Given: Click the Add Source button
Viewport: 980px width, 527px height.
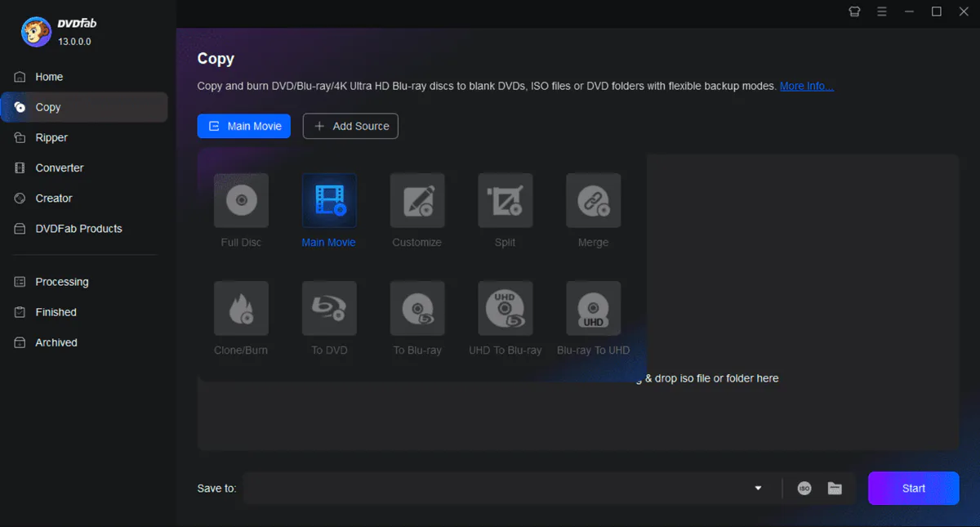Looking at the screenshot, I should (350, 126).
